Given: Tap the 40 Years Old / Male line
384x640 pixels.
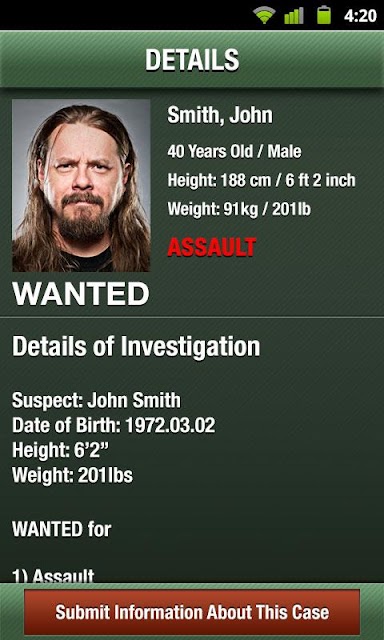Looking at the screenshot, I should (234, 152).
